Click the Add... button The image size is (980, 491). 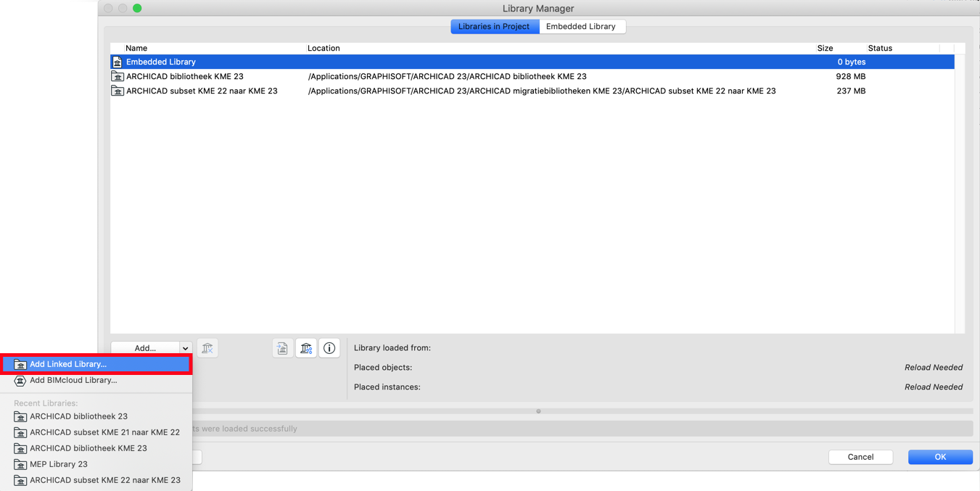[145, 348]
